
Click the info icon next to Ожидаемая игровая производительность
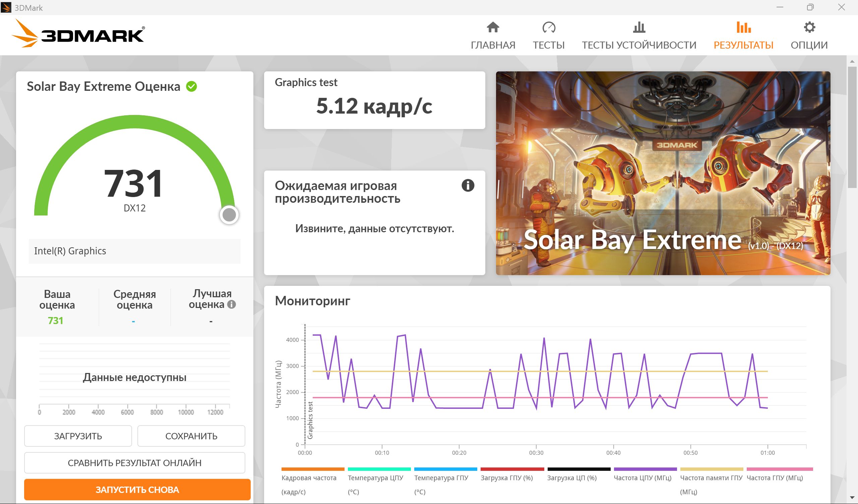point(468,186)
